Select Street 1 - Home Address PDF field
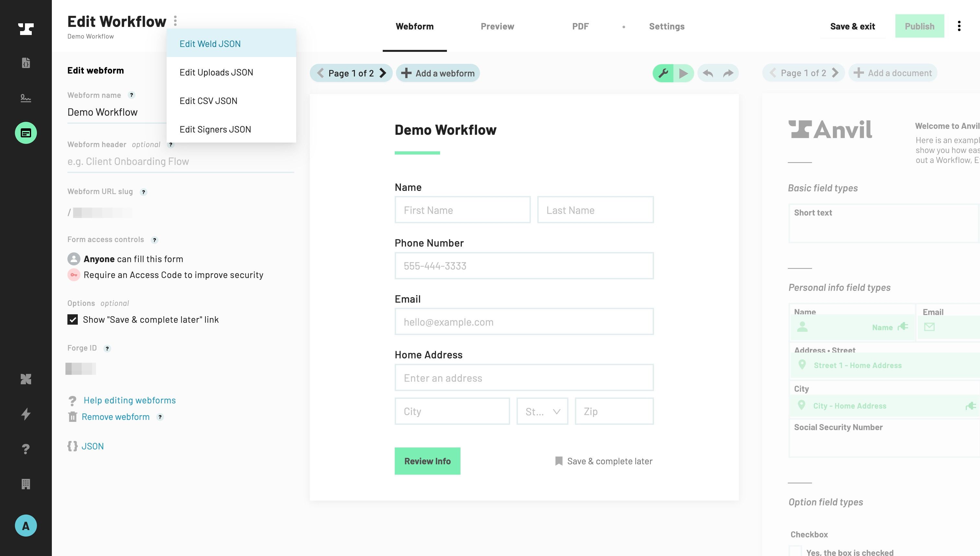This screenshot has height=556, width=980. click(885, 365)
